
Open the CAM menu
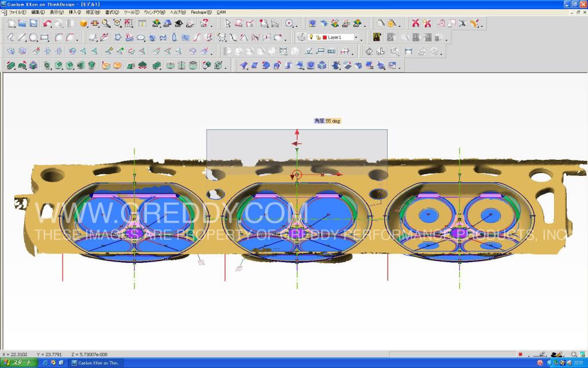pos(221,13)
